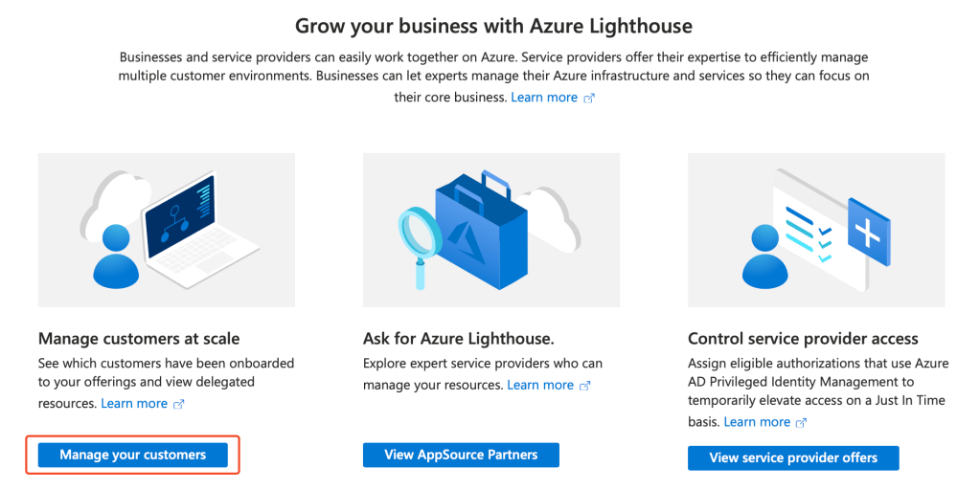This screenshot has width=980, height=490.
Task: Click the Manage customers at scale heading
Action: pyautogui.click(x=139, y=339)
